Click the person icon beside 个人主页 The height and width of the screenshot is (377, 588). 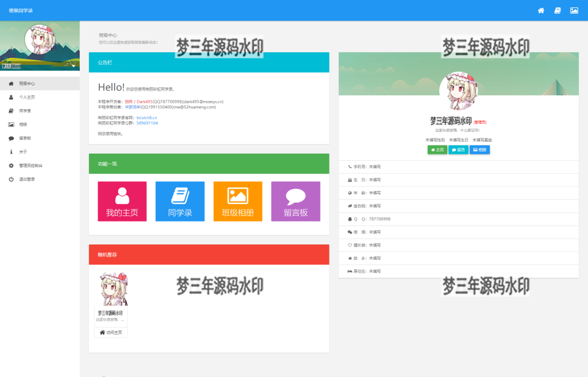tap(11, 97)
